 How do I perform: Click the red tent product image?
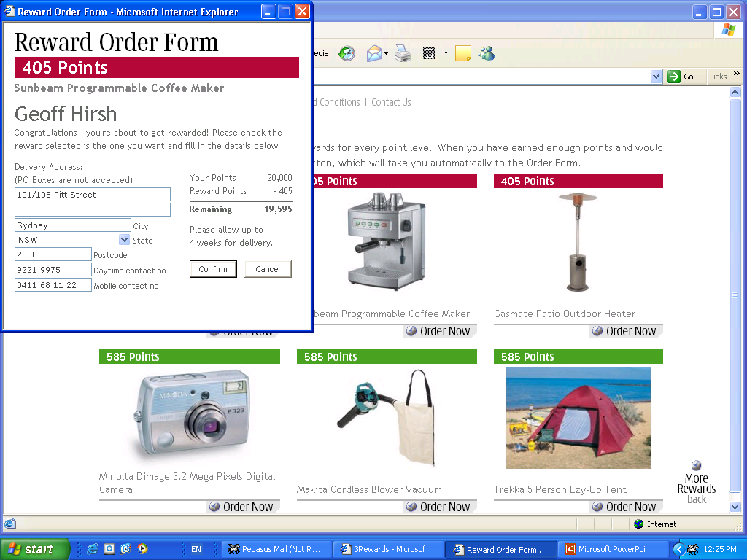(x=578, y=418)
